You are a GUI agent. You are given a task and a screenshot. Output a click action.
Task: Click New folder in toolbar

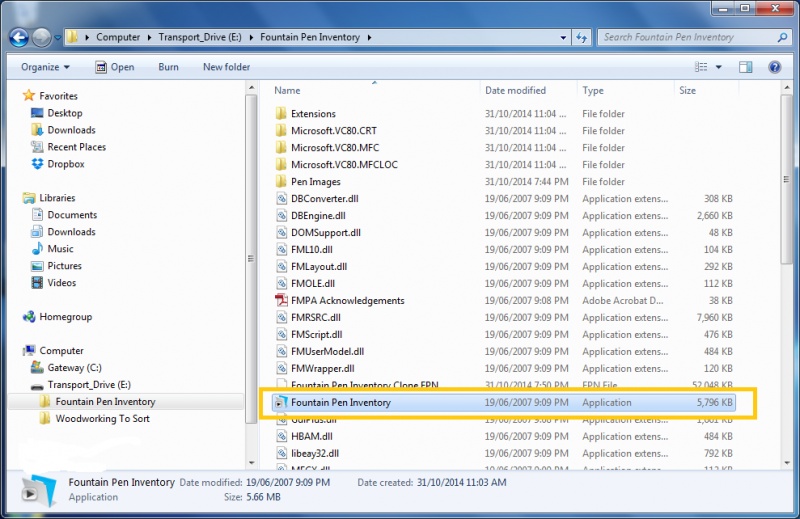[226, 67]
